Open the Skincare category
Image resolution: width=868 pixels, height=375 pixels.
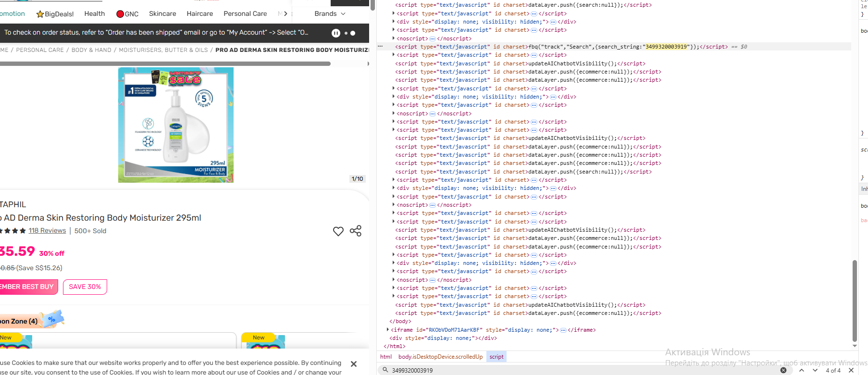162,13
